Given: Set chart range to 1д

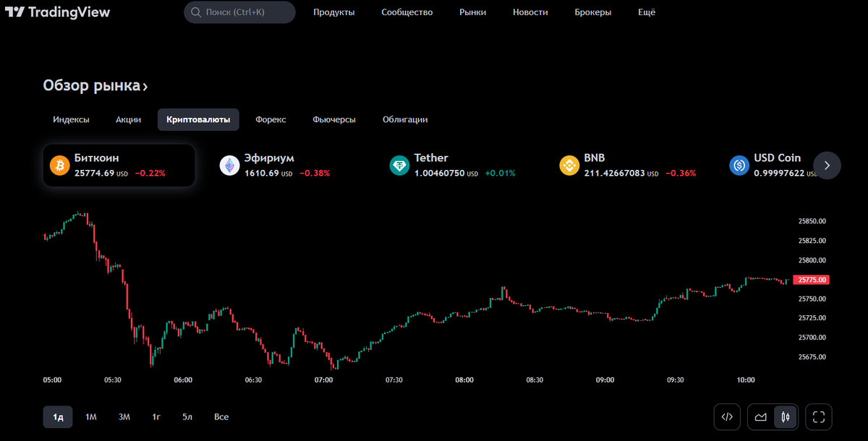Looking at the screenshot, I should [58, 417].
